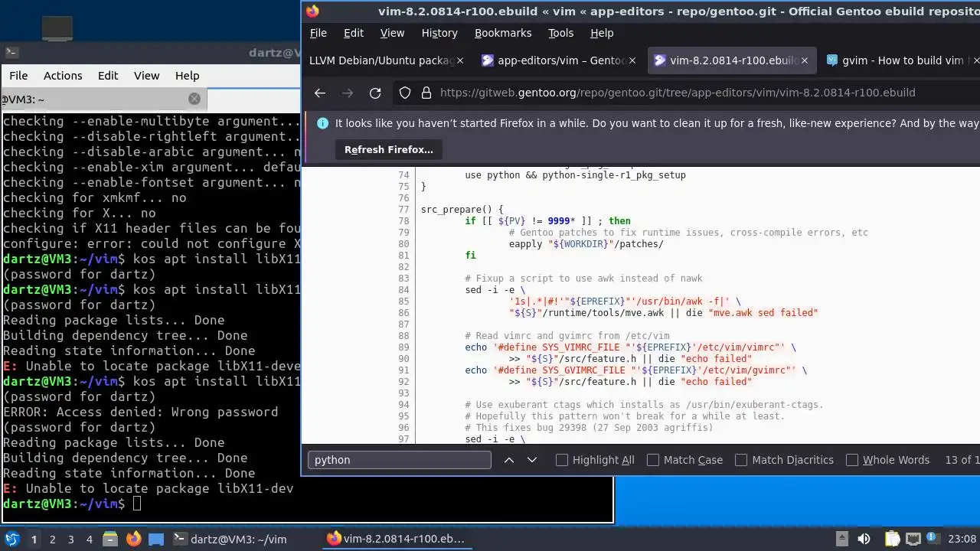Go forward in Firefox navigation
The width and height of the screenshot is (980, 551).
pos(348,93)
